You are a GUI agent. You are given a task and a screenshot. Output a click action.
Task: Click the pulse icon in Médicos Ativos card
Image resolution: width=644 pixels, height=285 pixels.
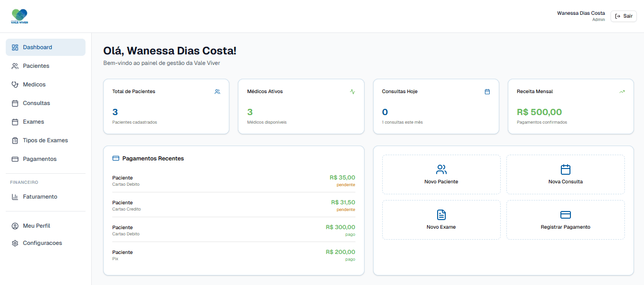pyautogui.click(x=353, y=92)
